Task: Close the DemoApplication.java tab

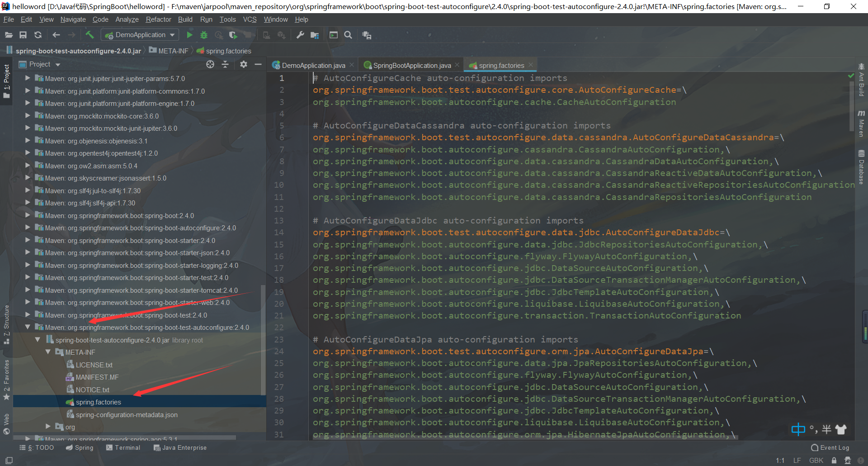Action: [352, 65]
